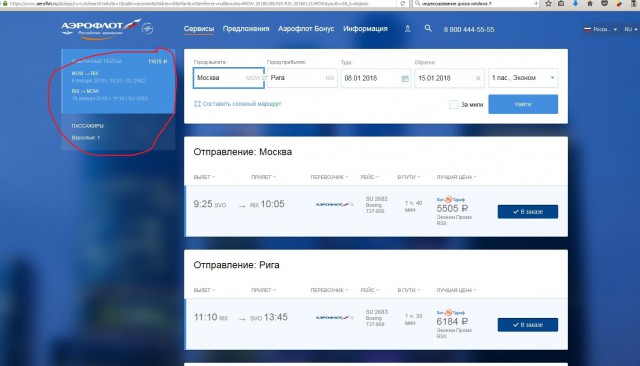Open the 'Сервисы' menu
Image resolution: width=640 pixels, height=366 pixels.
coord(199,29)
